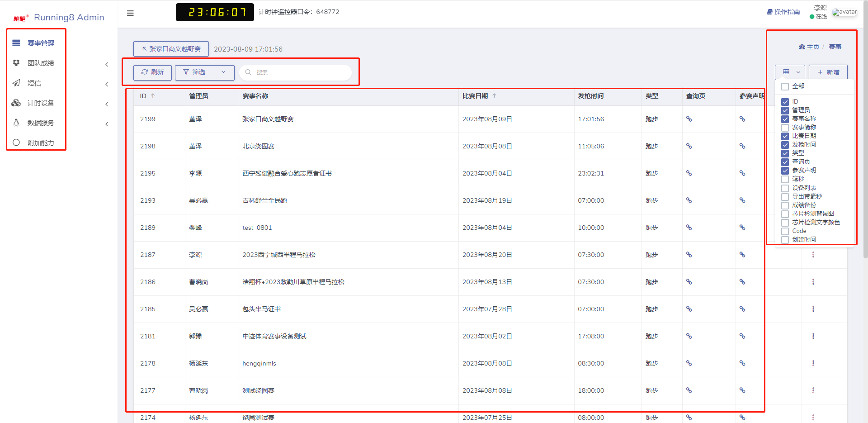868x423 pixels.
Task: Enable the Code column checkbox
Action: [785, 231]
